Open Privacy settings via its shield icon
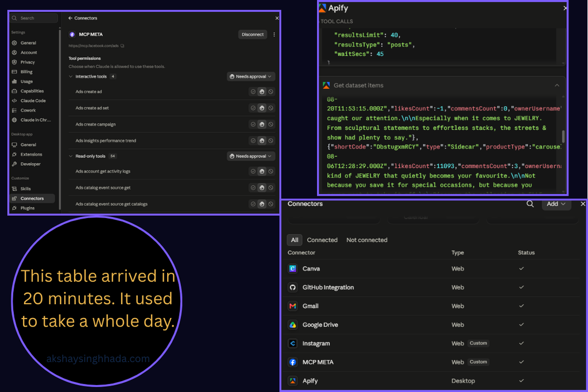This screenshot has width=588, height=392. (14, 62)
